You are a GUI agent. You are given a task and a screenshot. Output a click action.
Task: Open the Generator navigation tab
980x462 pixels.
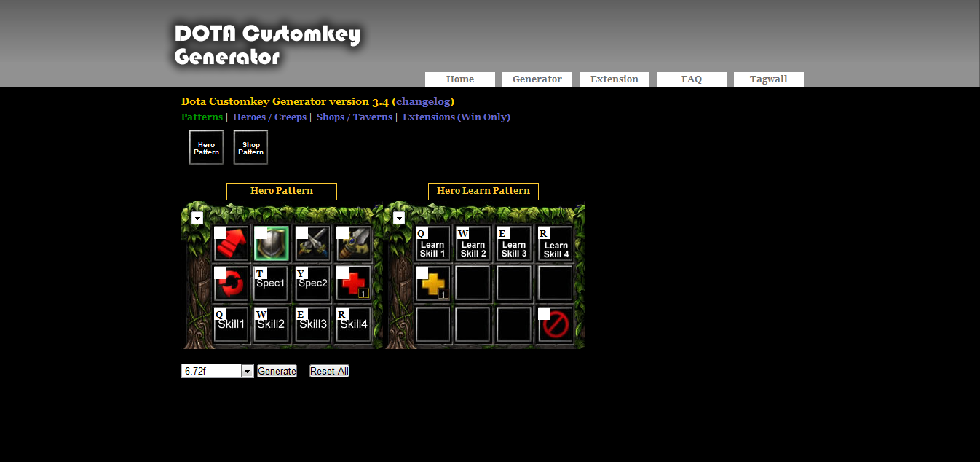click(537, 79)
